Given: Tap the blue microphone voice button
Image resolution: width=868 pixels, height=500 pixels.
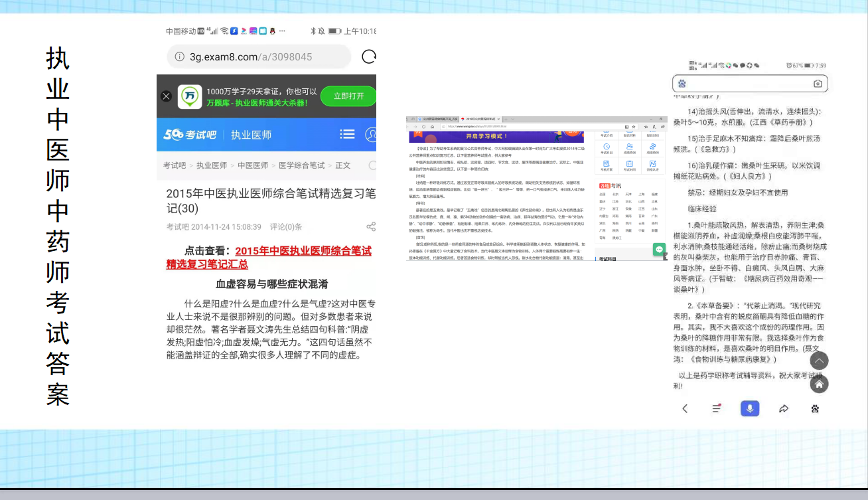Looking at the screenshot, I should pos(750,408).
